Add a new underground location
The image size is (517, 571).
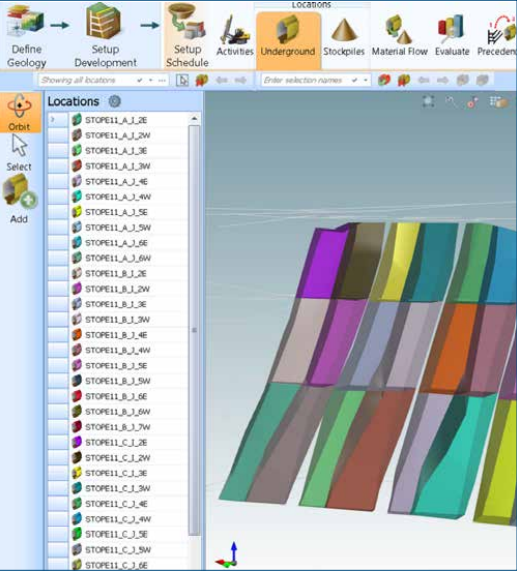(19, 198)
